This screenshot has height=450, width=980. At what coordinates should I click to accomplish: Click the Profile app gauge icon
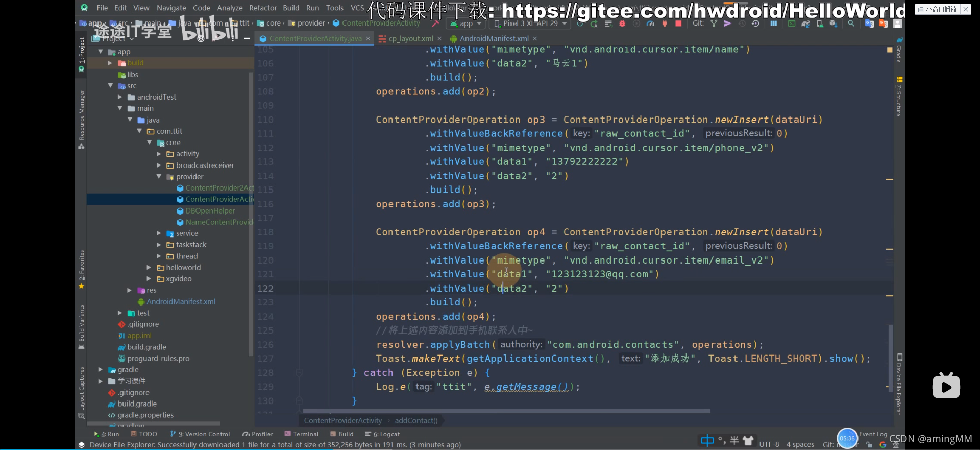tap(650, 23)
